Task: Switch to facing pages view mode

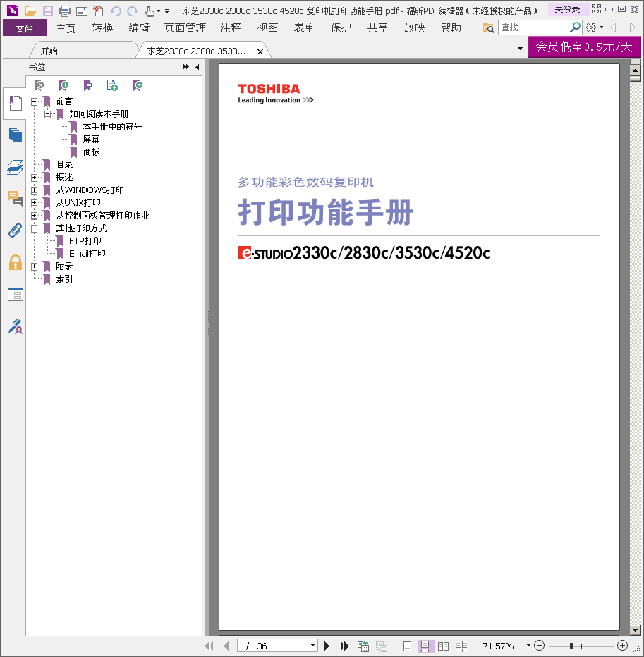Action: (x=443, y=646)
